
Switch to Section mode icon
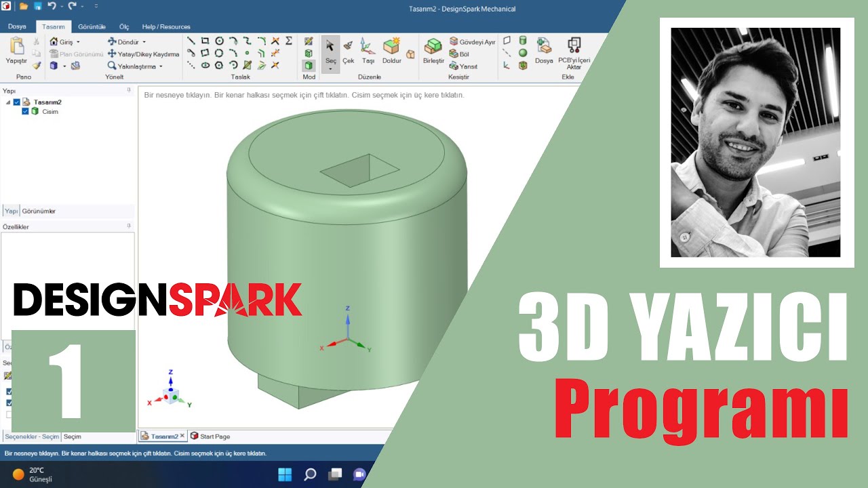pyautogui.click(x=309, y=53)
